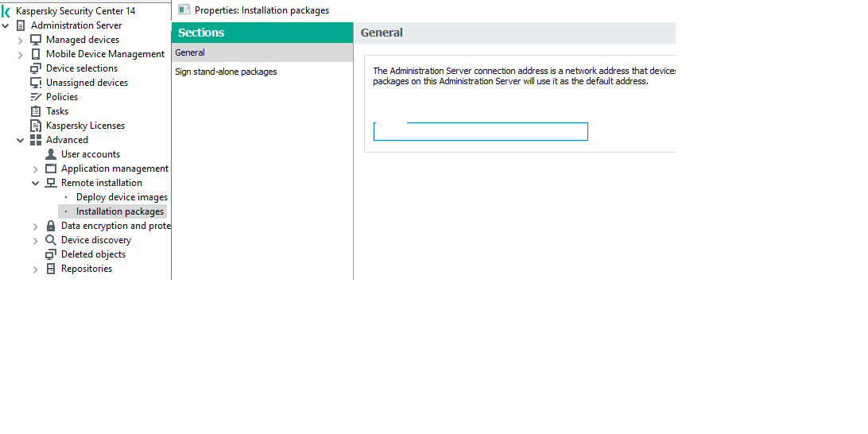Click the Managed devices monitor icon
Screen dimensions: 868x434
click(x=36, y=40)
